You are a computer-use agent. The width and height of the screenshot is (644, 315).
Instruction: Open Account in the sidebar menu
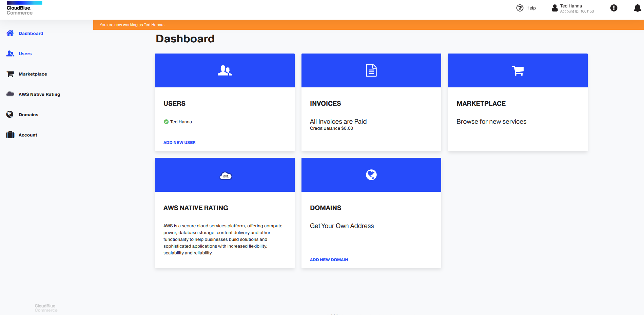[x=28, y=135]
